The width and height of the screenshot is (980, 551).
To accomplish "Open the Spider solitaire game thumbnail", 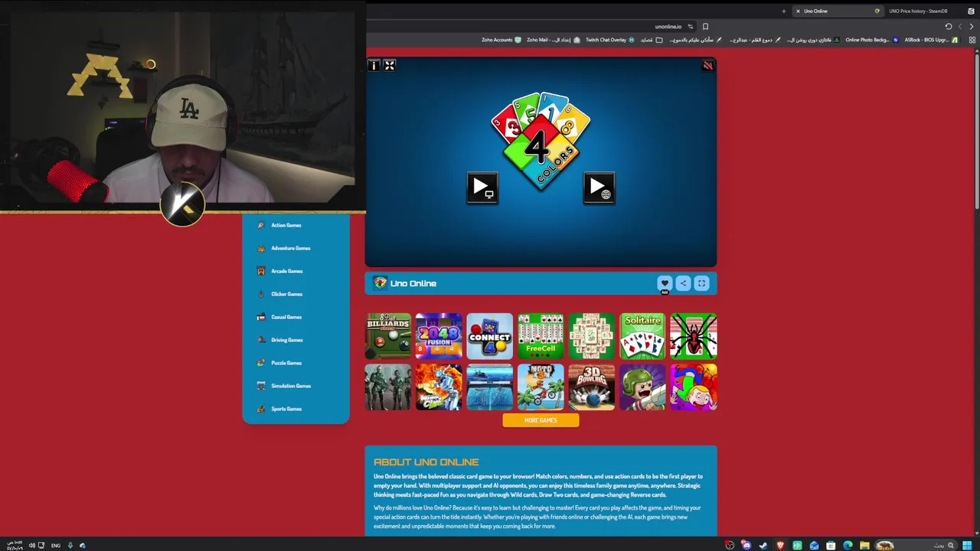I will pyautogui.click(x=694, y=336).
